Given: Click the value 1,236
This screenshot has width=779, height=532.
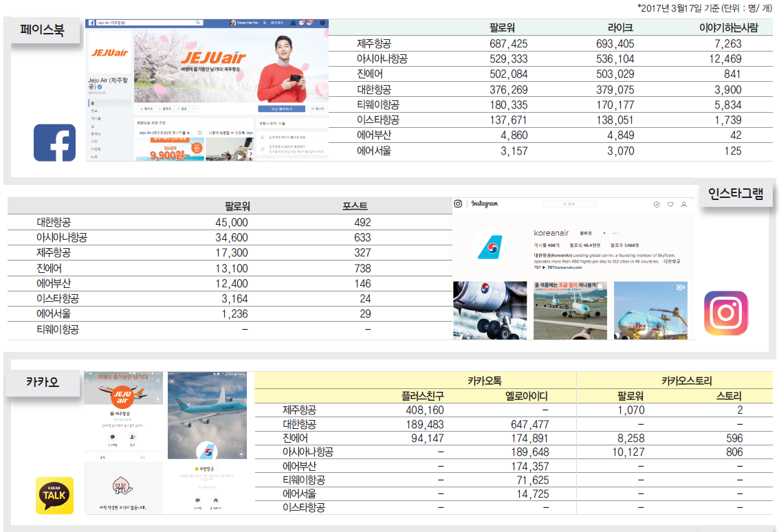Looking at the screenshot, I should tap(234, 314).
